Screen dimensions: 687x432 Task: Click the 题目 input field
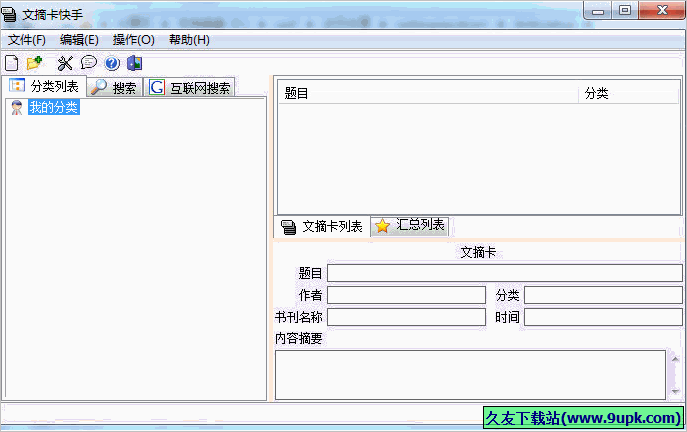[x=505, y=273]
